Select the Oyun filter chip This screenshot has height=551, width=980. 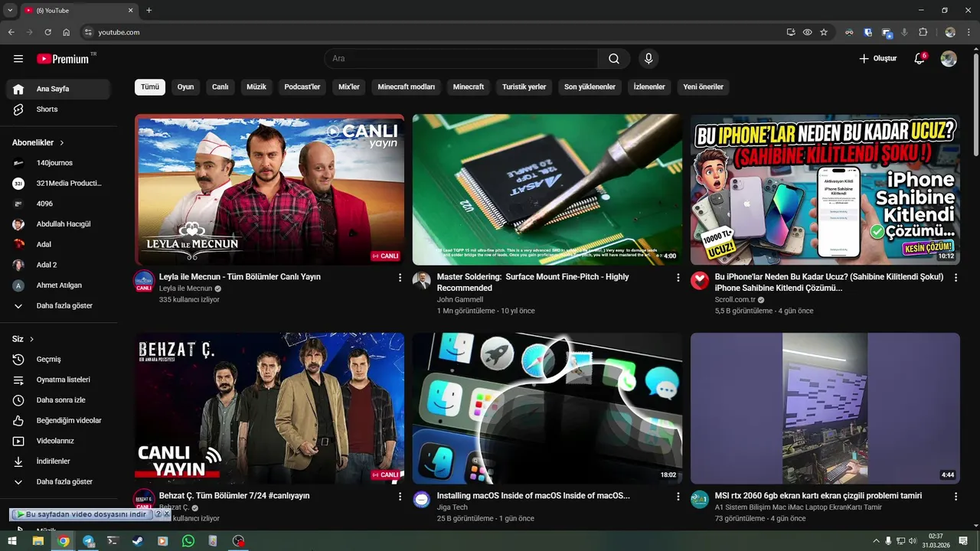185,87
